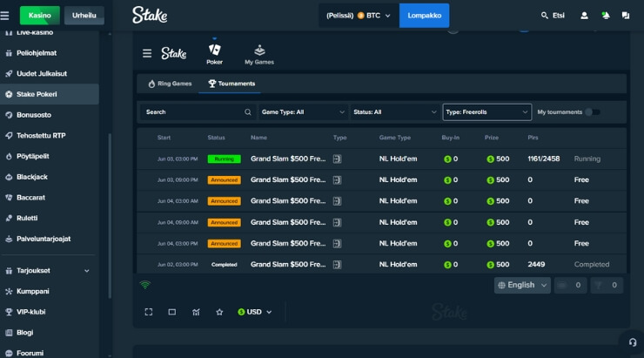This screenshot has width=644, height=358.
Task: Open entry icon for Jun 04, 09:00 AM tournament
Action: point(337,222)
